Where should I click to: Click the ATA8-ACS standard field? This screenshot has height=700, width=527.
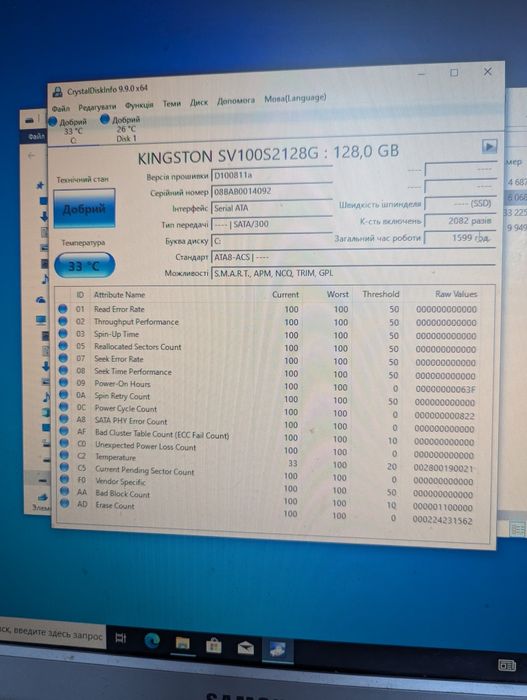pos(353,257)
